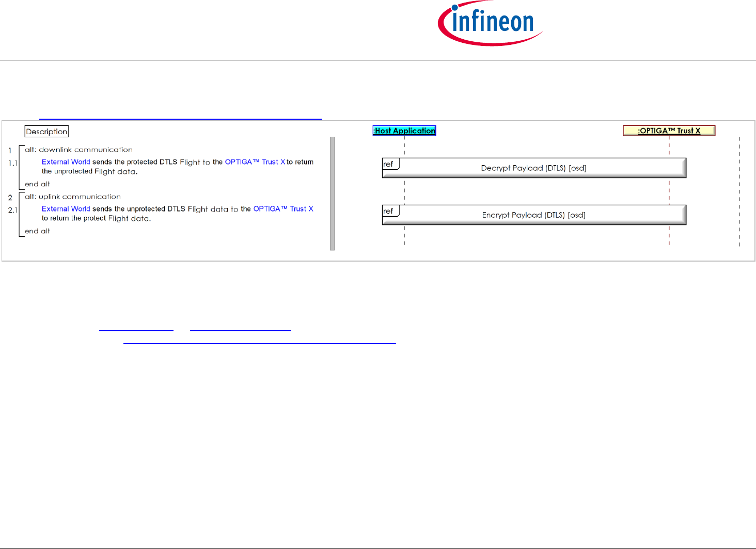756x549 pixels.
Task: Click "Decrypt Payload (DTLS) [osd]" label
Action: point(533,168)
